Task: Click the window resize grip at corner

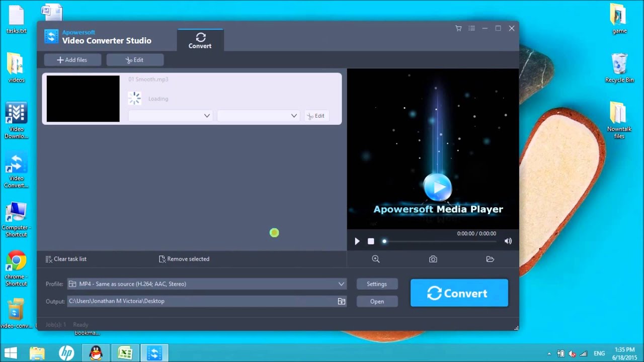Action: pos(516,328)
